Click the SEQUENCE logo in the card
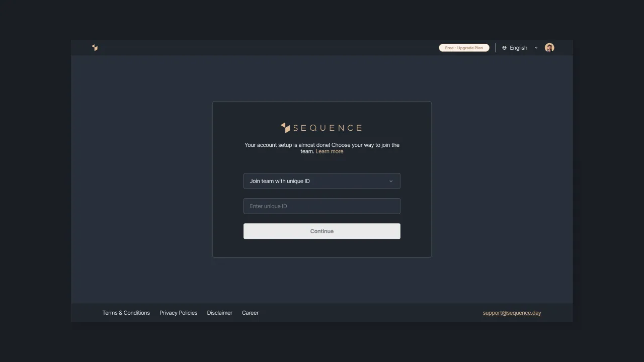The width and height of the screenshot is (644, 362). pos(321,128)
